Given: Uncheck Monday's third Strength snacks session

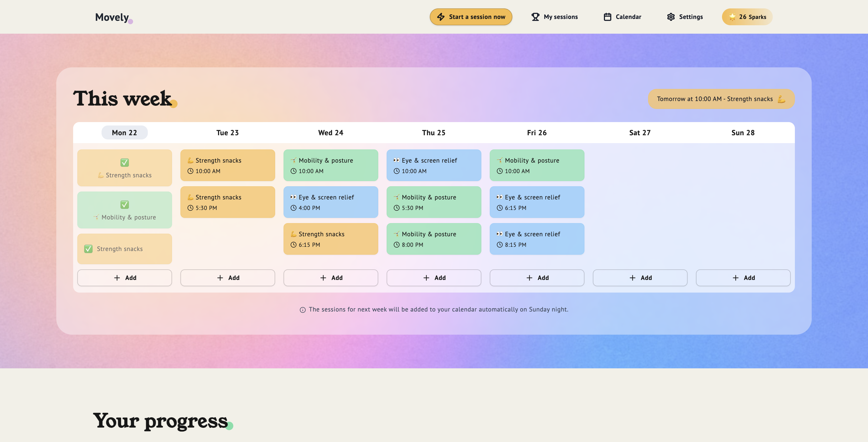Looking at the screenshot, I should [88, 249].
